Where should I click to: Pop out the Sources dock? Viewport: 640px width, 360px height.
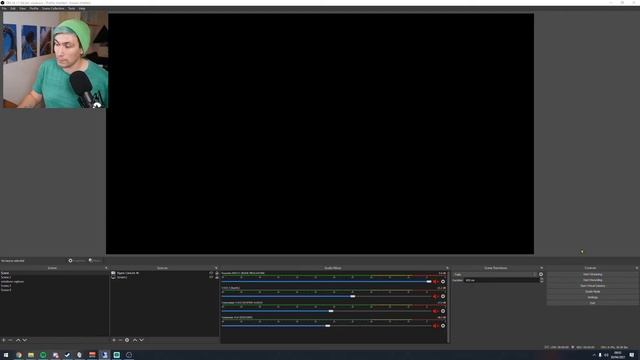tap(216, 268)
